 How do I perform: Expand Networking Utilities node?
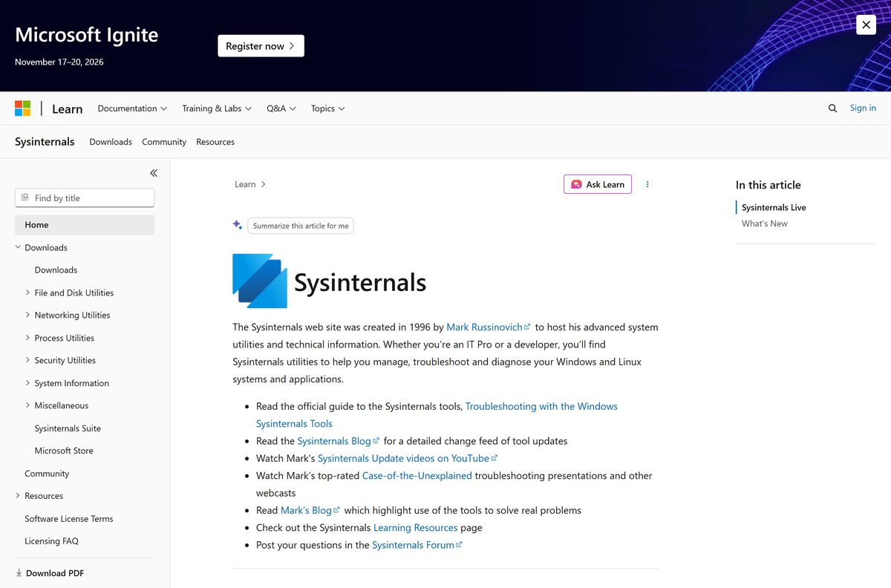(28, 315)
